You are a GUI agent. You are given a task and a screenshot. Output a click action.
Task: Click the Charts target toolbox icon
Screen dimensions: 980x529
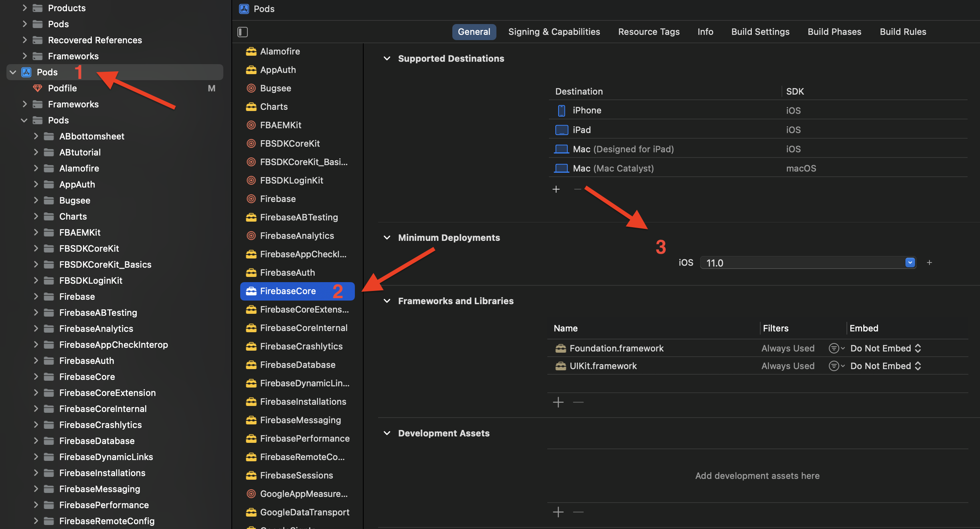pyautogui.click(x=251, y=107)
